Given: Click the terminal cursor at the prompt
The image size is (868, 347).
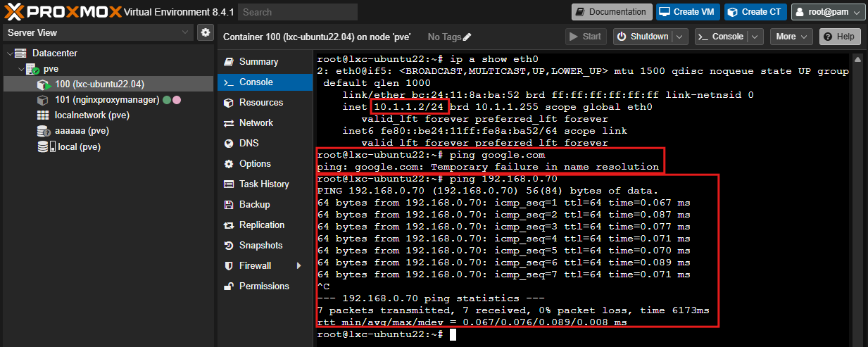Looking at the screenshot, I should pos(453,334).
